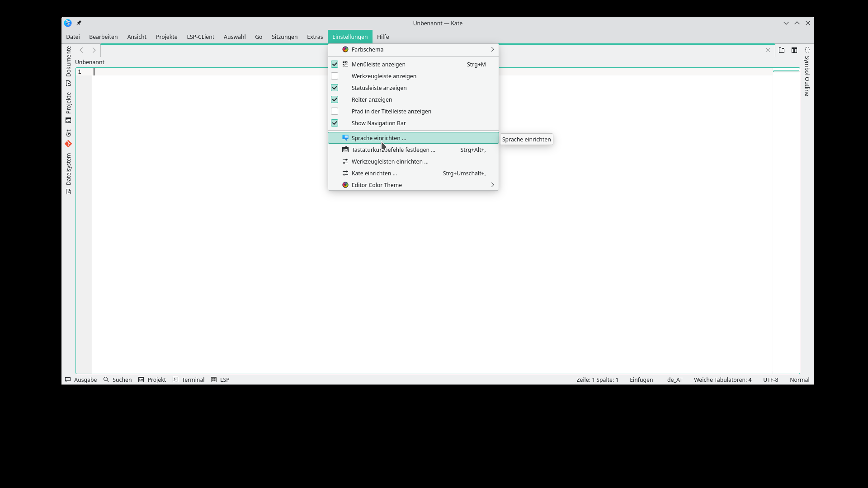
Task: Change the de_AT dictionary language
Action: pos(675,380)
